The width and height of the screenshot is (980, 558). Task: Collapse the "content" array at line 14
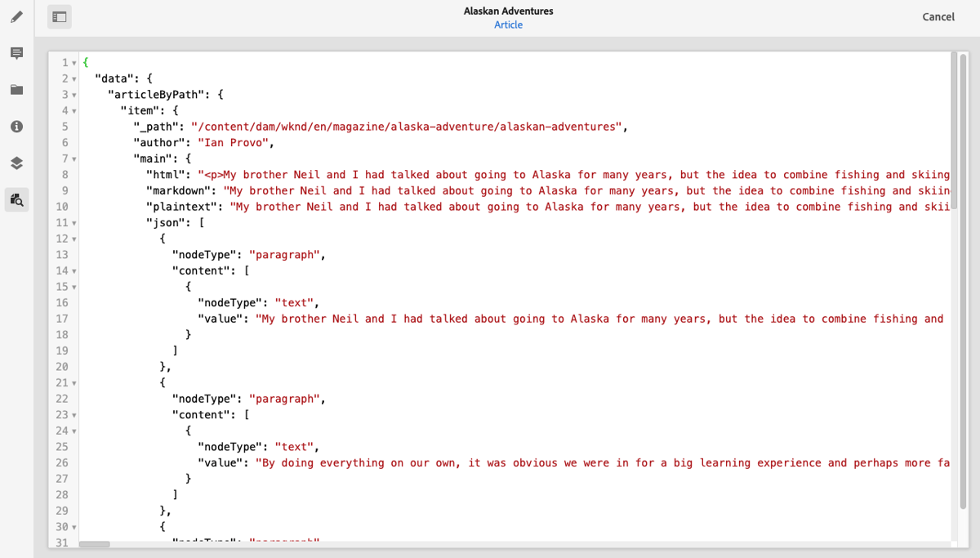click(x=74, y=270)
